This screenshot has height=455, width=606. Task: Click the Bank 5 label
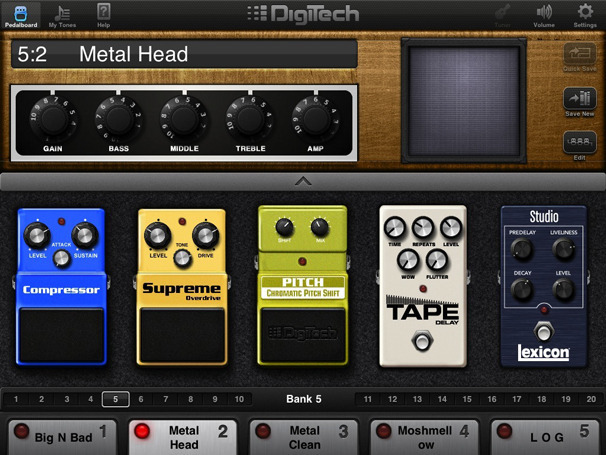pyautogui.click(x=304, y=399)
